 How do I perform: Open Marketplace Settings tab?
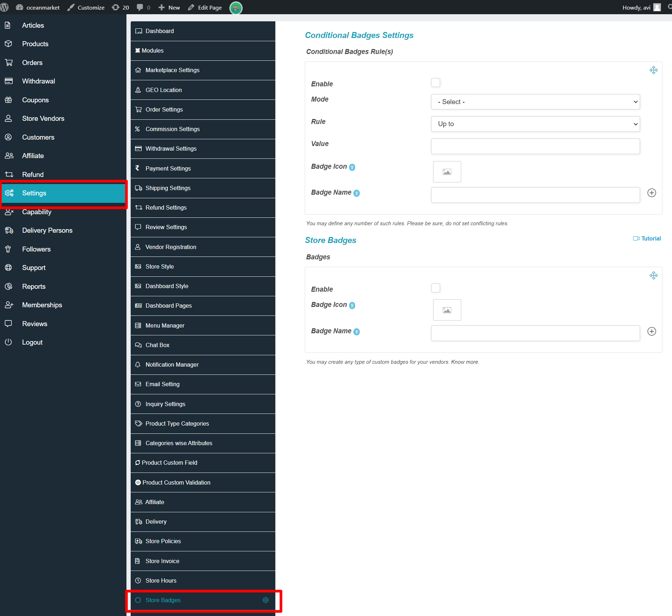pyautogui.click(x=203, y=70)
